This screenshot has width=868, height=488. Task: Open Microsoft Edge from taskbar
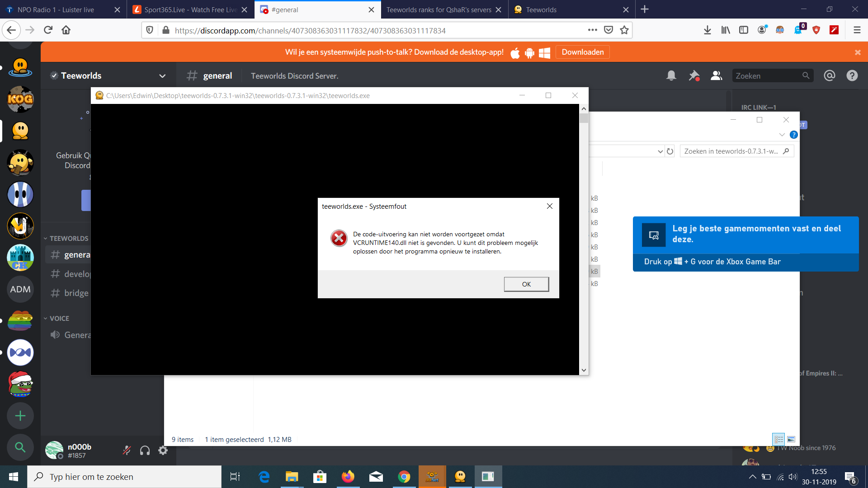pos(264,477)
